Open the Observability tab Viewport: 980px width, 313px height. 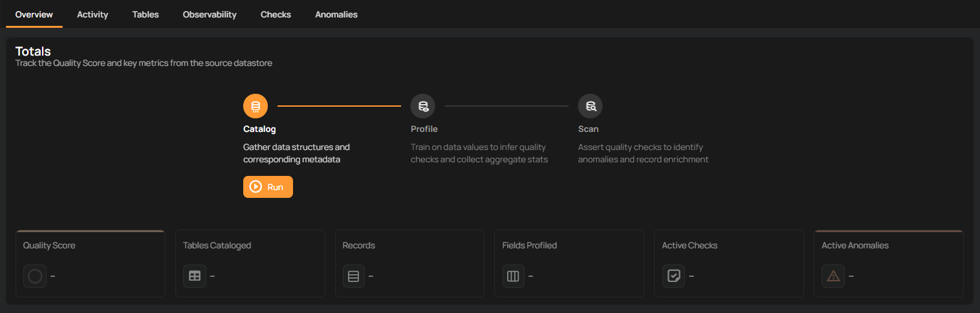tap(210, 14)
